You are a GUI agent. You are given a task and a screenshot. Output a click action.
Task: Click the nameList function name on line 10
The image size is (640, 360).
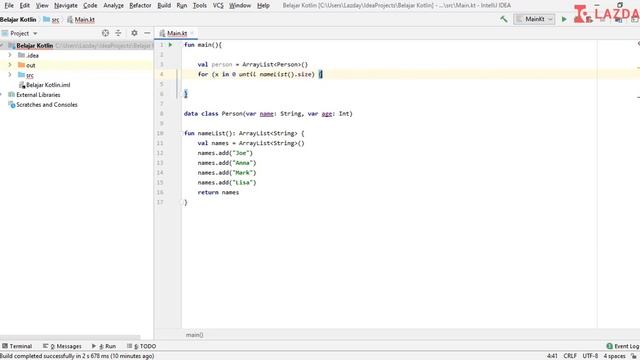211,133
